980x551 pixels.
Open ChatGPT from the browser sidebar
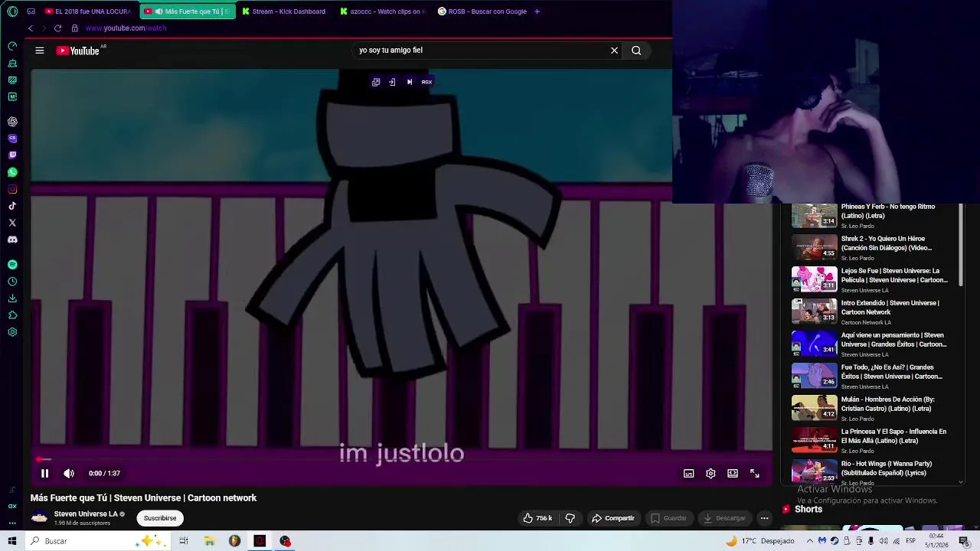pos(12,122)
